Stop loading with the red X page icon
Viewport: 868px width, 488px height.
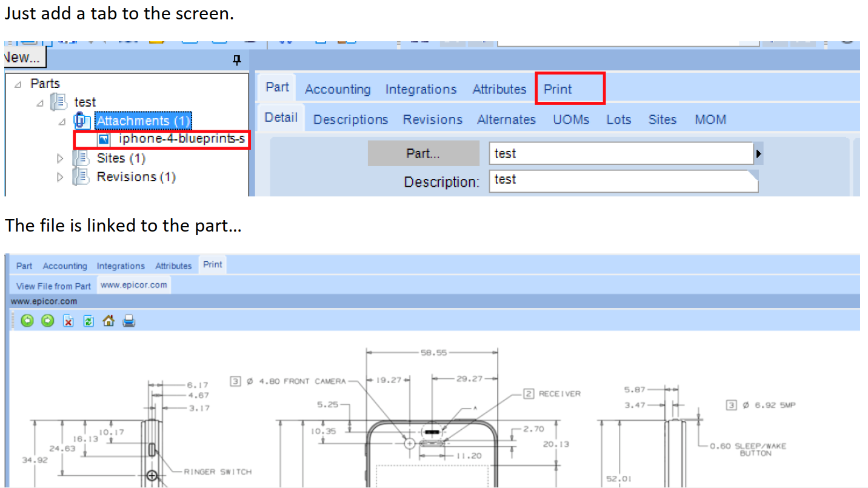pos(68,321)
